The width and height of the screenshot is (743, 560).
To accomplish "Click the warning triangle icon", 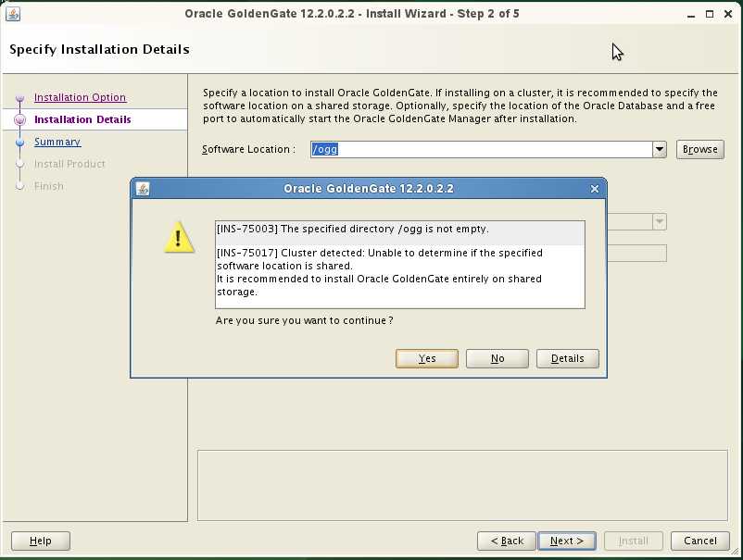I will 179,237.
